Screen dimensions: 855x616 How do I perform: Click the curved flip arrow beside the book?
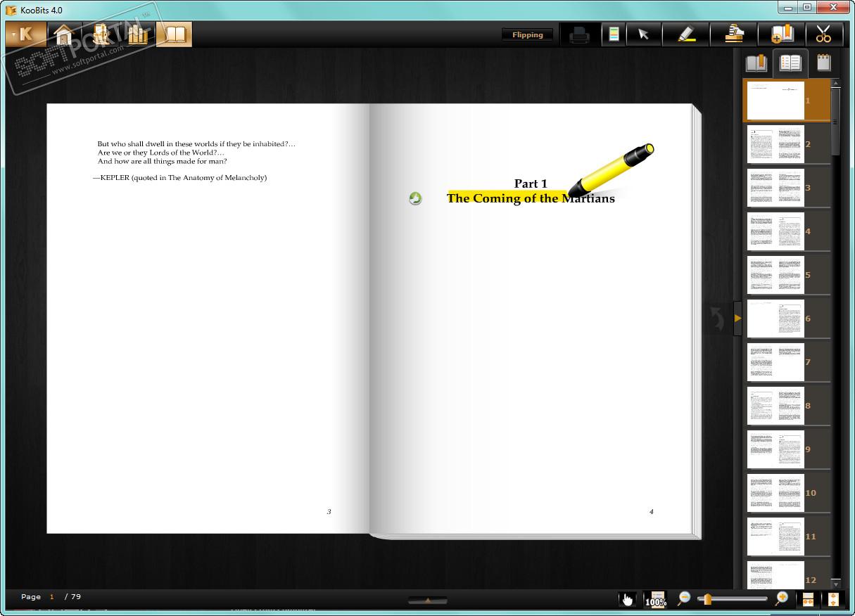coord(716,319)
